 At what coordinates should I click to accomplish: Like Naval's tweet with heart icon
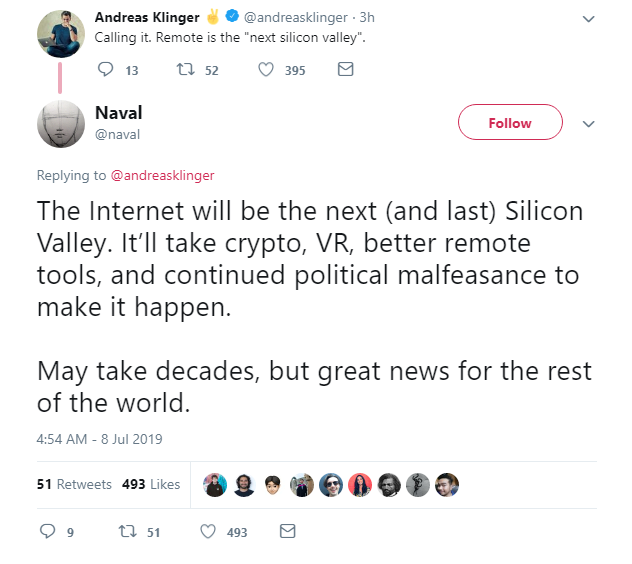(x=208, y=532)
